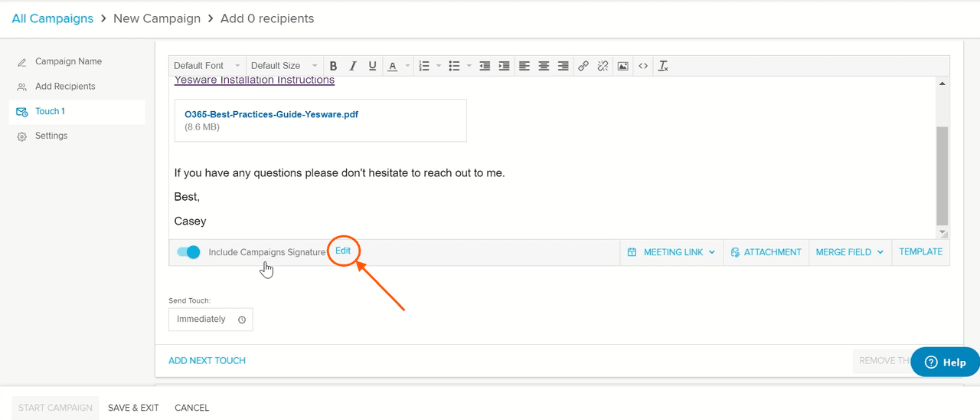Expand the Meeting Link menu
This screenshot has height=420, width=980.
click(671, 252)
